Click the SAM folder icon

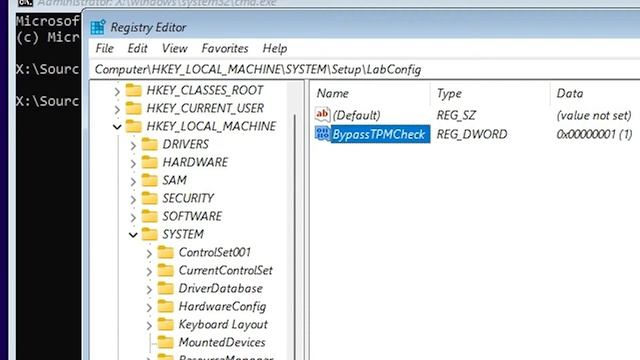pos(149,180)
